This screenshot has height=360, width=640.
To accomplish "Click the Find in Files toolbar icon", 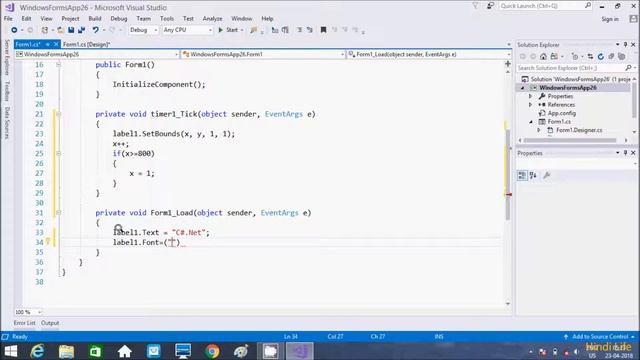I will coord(254,30).
